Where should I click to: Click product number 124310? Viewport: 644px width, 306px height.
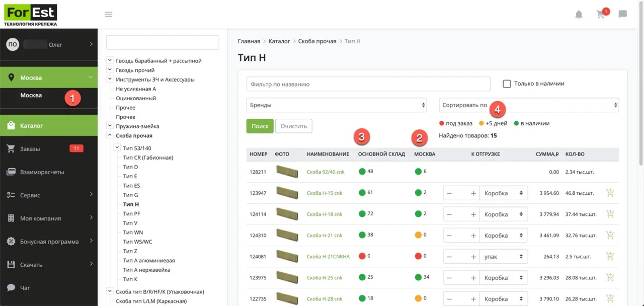(x=259, y=236)
